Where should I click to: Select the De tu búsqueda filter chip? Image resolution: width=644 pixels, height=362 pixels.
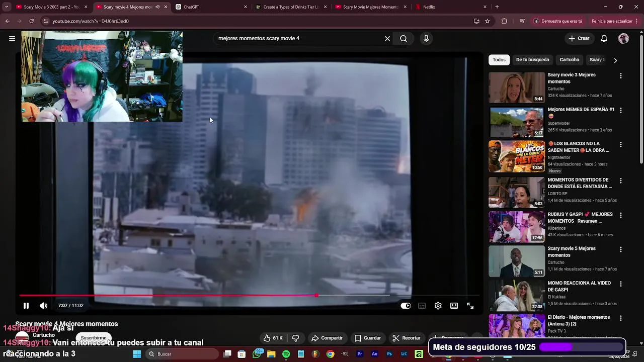pyautogui.click(x=532, y=60)
